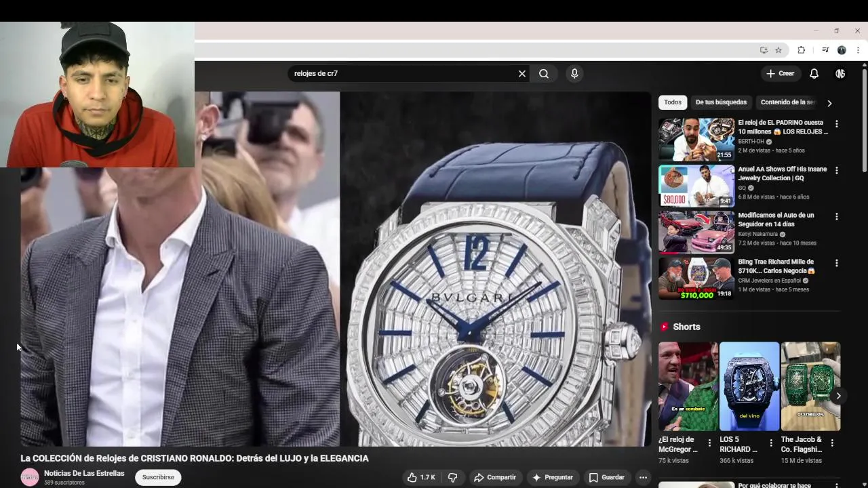Click the install app icon in address bar
The image size is (868, 488).
point(764,50)
